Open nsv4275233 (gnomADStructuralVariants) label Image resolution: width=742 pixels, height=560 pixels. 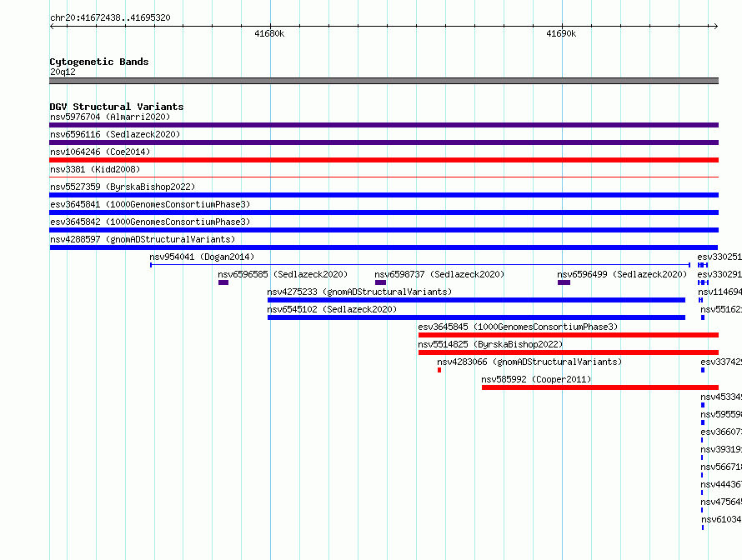pyautogui.click(x=359, y=292)
